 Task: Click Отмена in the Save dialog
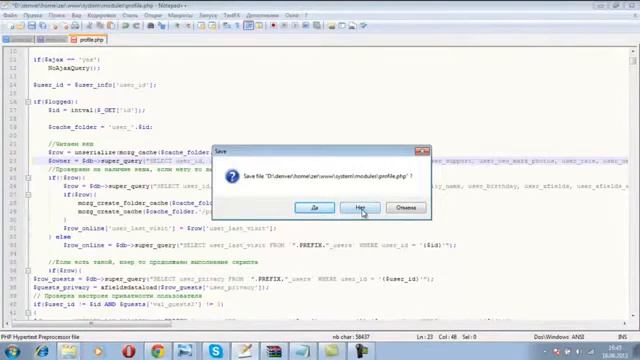(x=406, y=208)
